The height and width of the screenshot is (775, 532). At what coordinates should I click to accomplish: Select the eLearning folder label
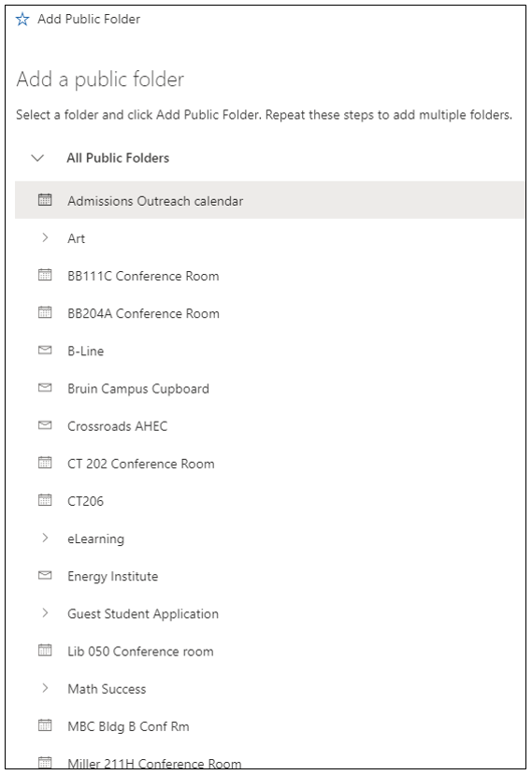coord(96,539)
